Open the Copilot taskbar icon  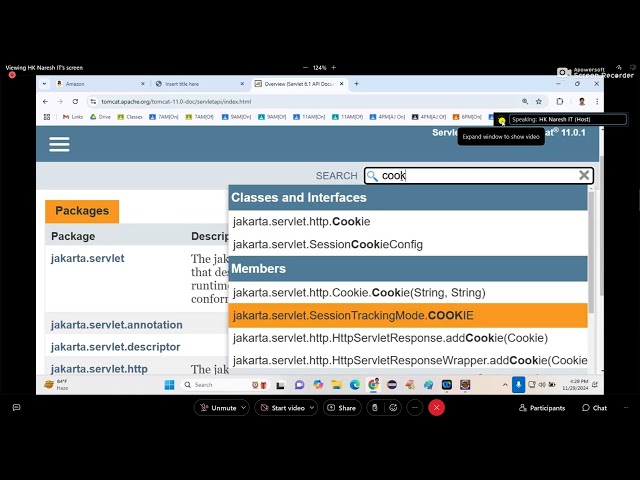(x=318, y=384)
